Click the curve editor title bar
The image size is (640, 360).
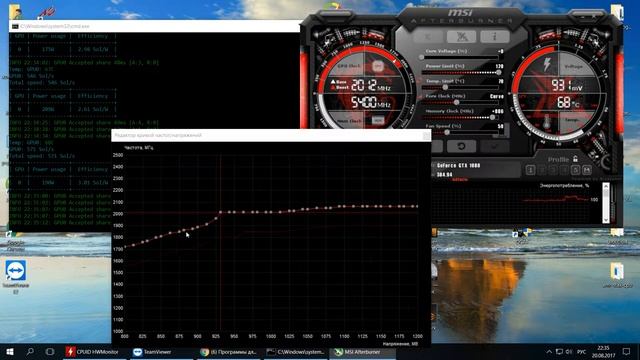271,136
